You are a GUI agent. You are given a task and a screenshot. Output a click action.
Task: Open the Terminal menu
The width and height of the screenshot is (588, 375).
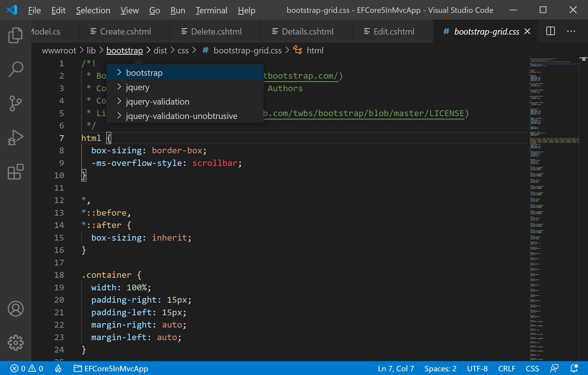pos(211,10)
